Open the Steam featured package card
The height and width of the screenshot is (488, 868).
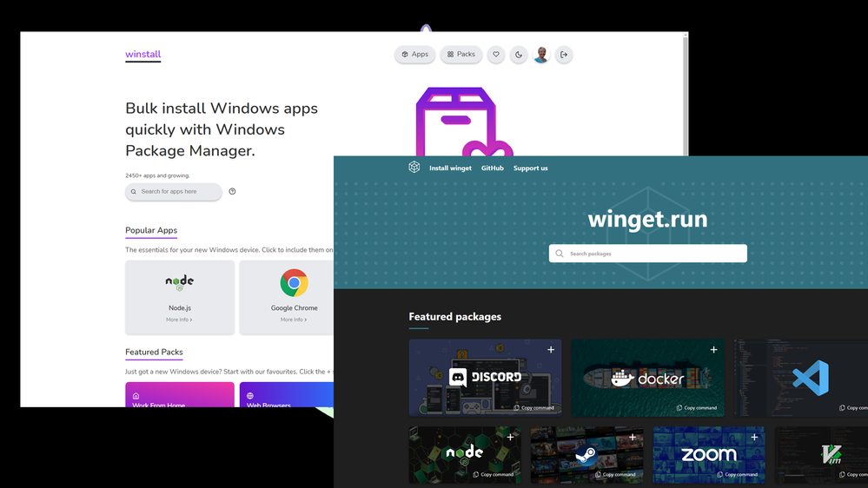[x=586, y=455]
